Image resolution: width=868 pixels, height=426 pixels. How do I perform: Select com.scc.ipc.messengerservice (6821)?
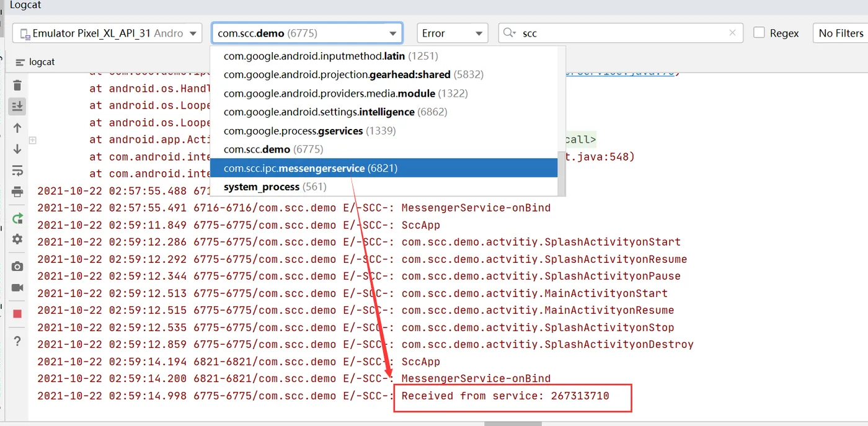[x=383, y=168]
